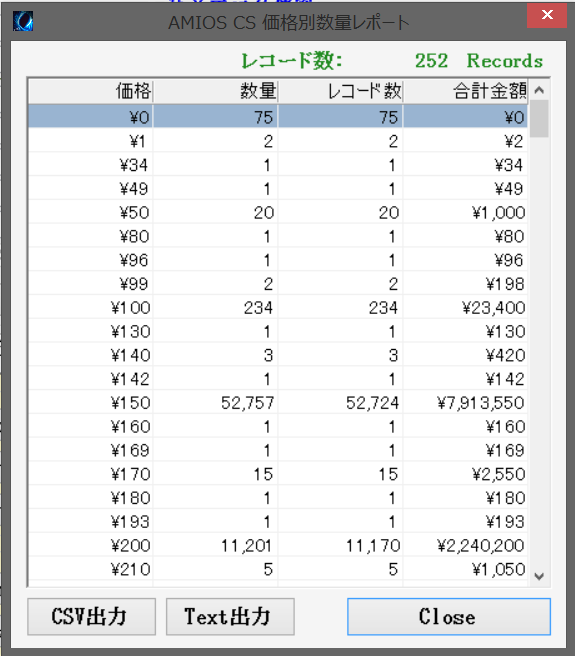The width and height of the screenshot is (575, 656).
Task: Click the Close button
Action: tap(449, 616)
